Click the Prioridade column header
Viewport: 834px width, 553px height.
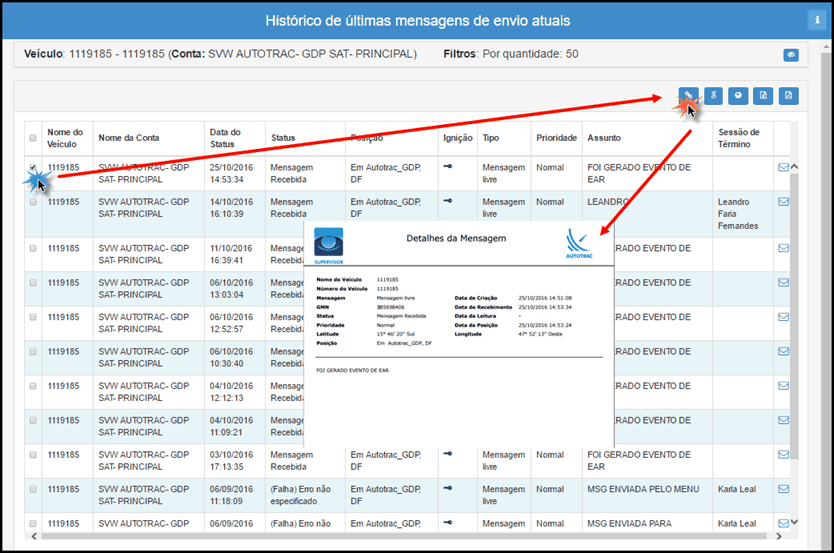point(556,138)
